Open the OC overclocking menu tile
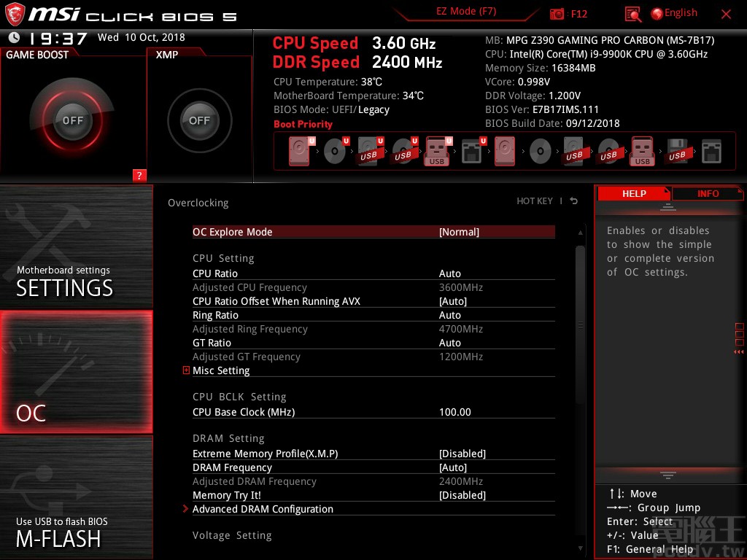The width and height of the screenshot is (747, 560). 76,372
